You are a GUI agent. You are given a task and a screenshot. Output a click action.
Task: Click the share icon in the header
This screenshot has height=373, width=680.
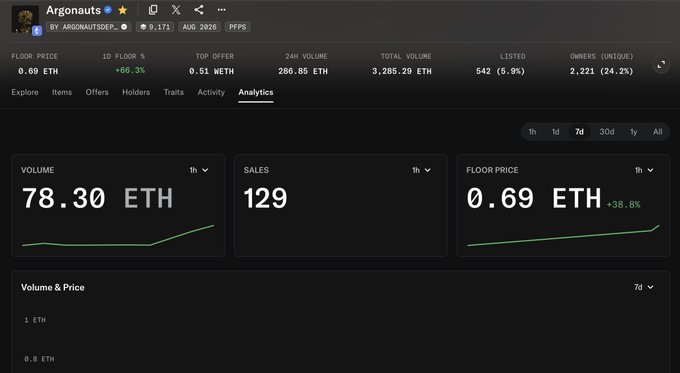199,10
